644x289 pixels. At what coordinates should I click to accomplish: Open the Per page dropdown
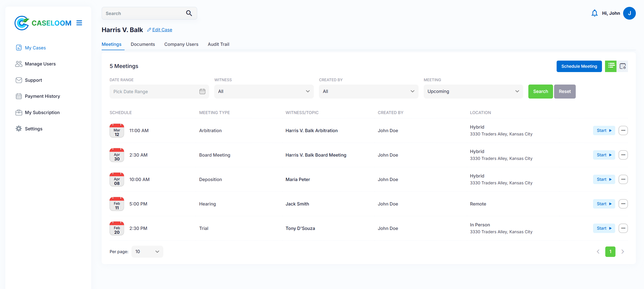[x=147, y=252]
